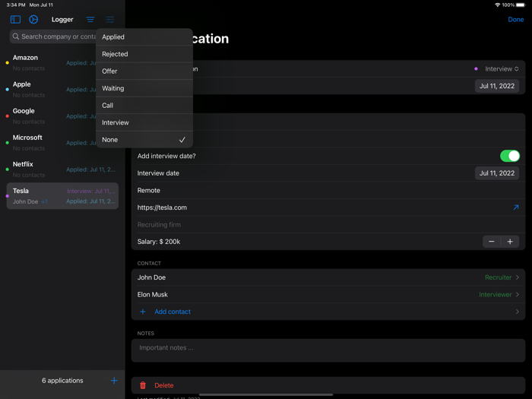Screen dimensions: 532x399
Task: Tap Done to finish editing
Action: coord(516,19)
